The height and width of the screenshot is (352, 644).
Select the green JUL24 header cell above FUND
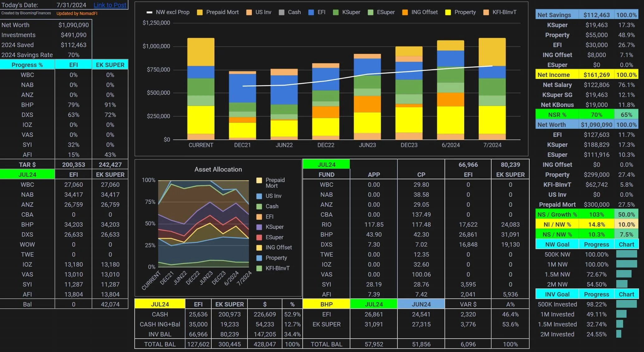[x=326, y=164]
